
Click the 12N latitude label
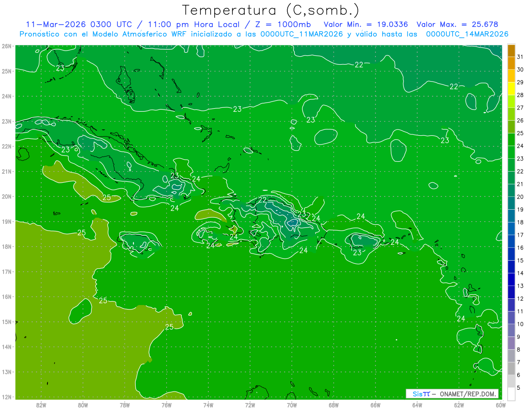click(x=6, y=397)
